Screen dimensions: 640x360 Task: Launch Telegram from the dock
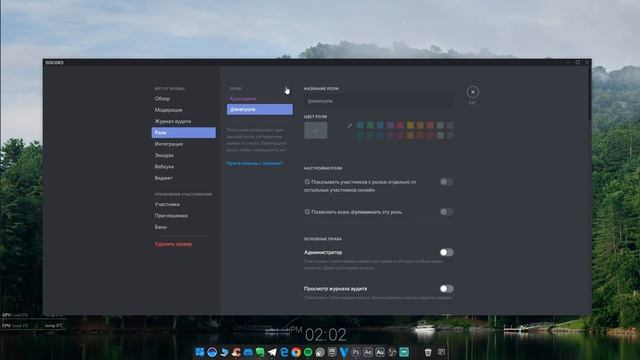pos(272,352)
